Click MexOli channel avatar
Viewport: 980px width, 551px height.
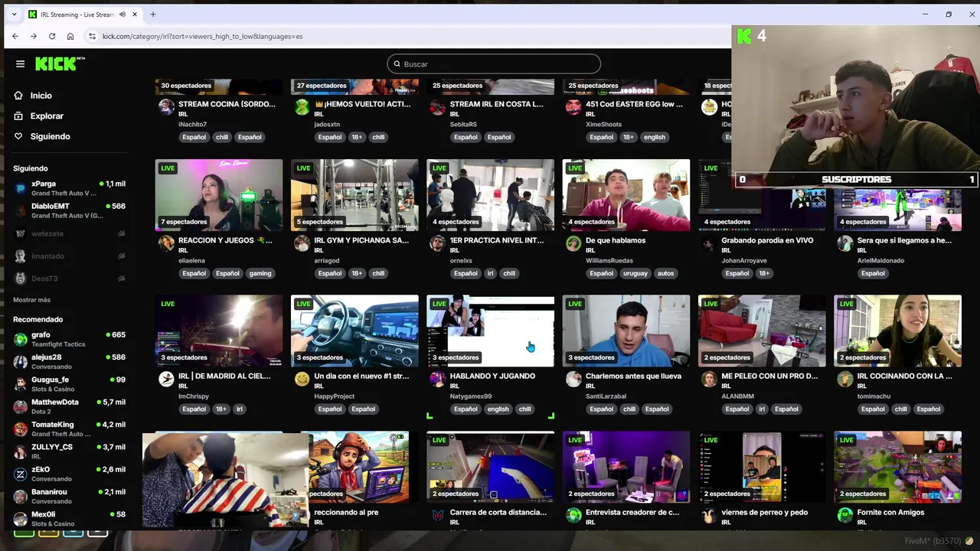pos(21,518)
